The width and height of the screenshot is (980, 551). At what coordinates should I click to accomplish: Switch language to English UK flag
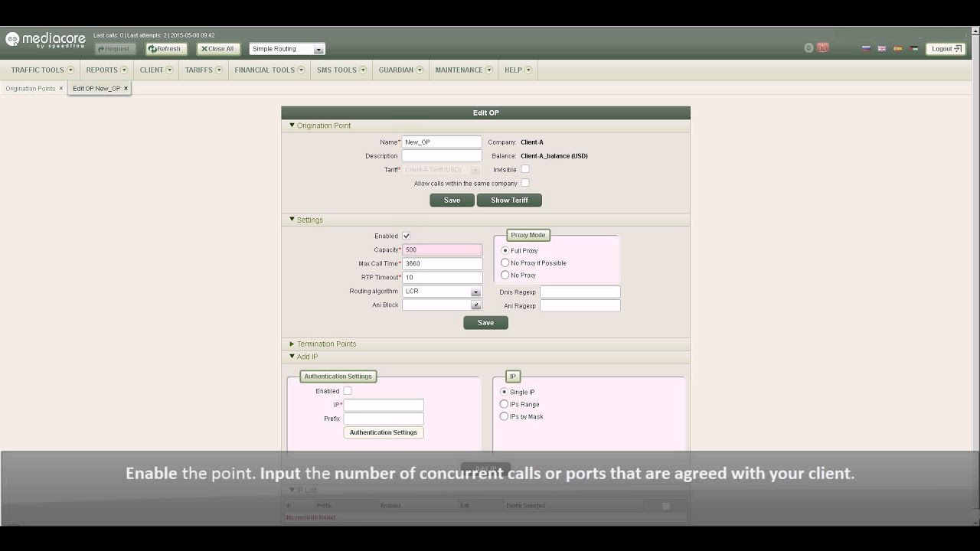tap(882, 49)
